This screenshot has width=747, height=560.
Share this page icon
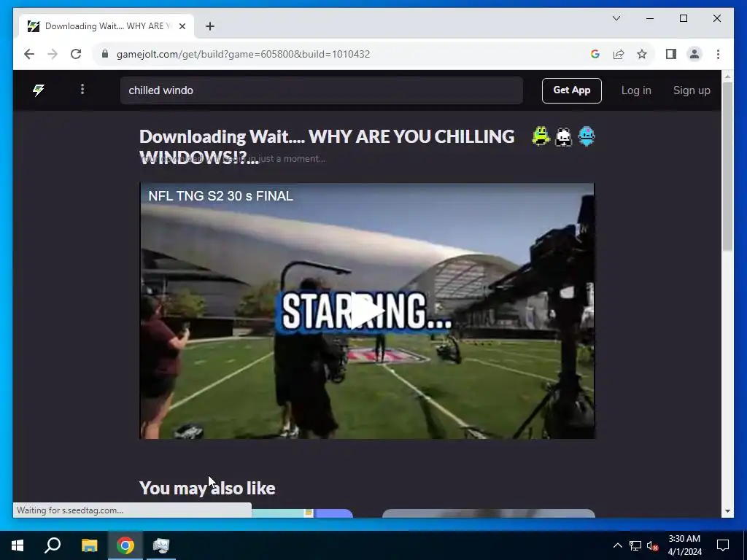619,54
